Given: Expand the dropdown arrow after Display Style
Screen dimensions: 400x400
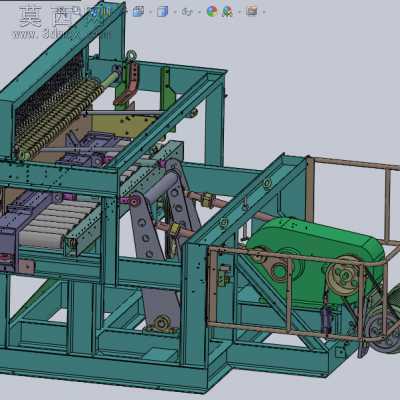Looking at the screenshot, I should 175,12.
